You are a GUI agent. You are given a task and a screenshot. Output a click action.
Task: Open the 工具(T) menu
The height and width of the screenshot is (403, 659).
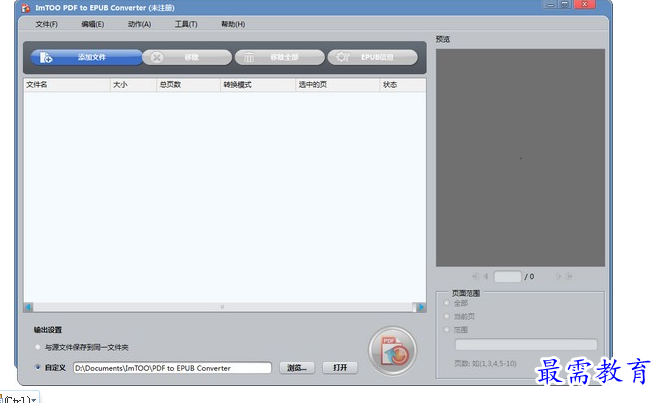pos(186,24)
